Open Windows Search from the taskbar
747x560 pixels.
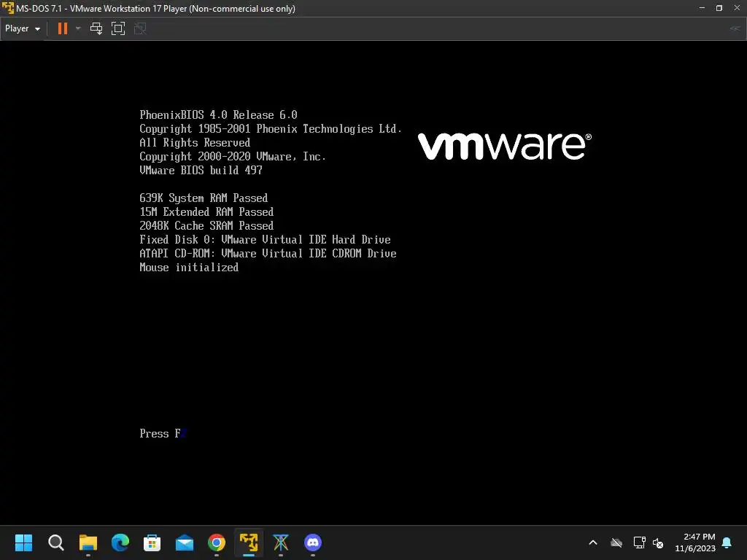(55, 542)
